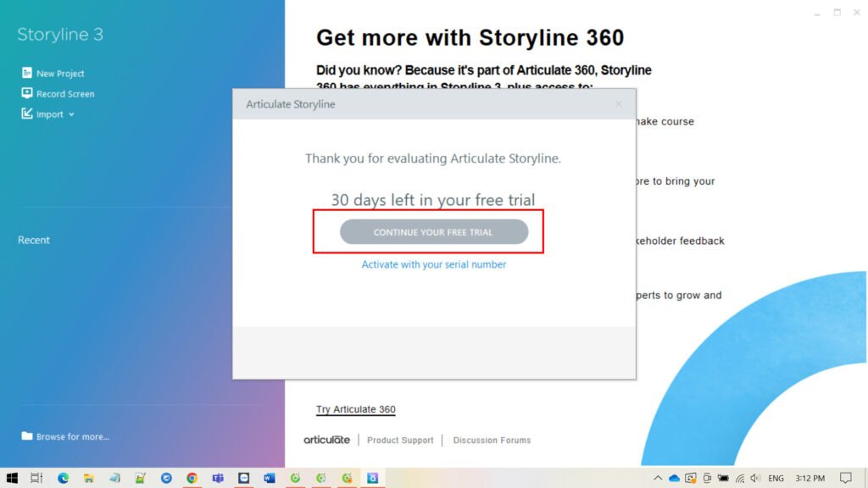This screenshot has width=868, height=488.
Task: Minimize the Storyline 3 window
Action: [817, 13]
